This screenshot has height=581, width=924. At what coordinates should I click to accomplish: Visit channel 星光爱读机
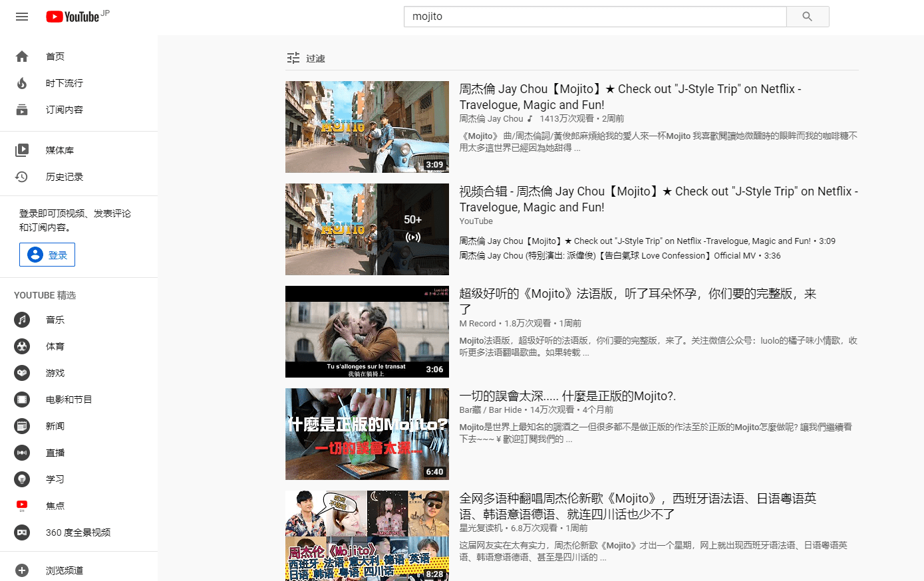481,528
